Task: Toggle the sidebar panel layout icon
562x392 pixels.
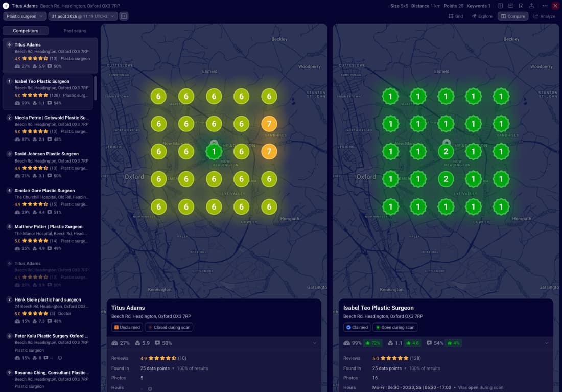Action: pyautogui.click(x=124, y=16)
